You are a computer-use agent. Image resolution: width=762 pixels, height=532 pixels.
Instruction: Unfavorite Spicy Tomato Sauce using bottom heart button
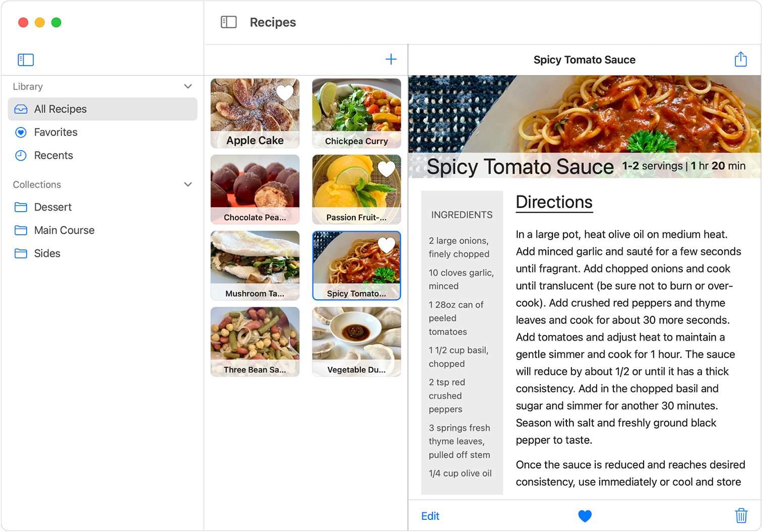click(585, 515)
